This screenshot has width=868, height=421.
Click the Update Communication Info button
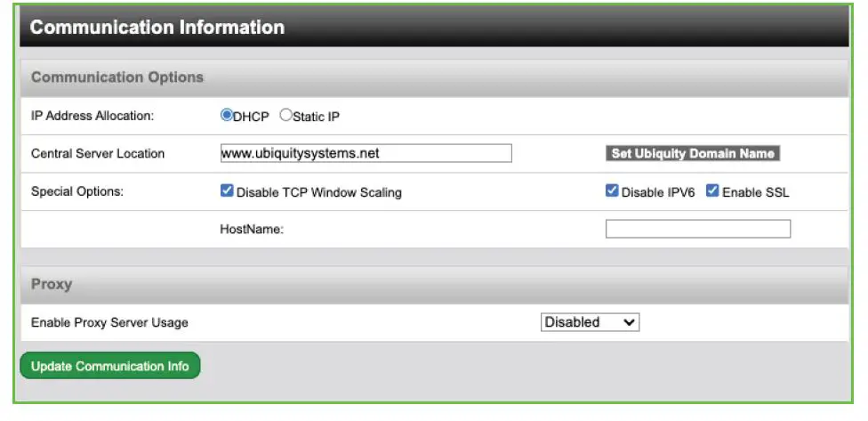(x=110, y=366)
